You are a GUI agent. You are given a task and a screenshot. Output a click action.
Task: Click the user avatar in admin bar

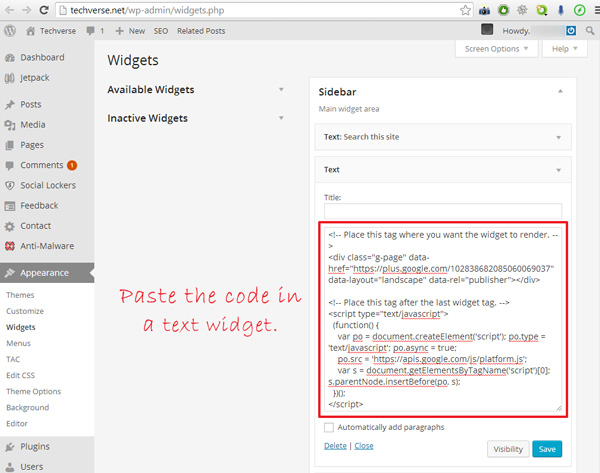487,29
